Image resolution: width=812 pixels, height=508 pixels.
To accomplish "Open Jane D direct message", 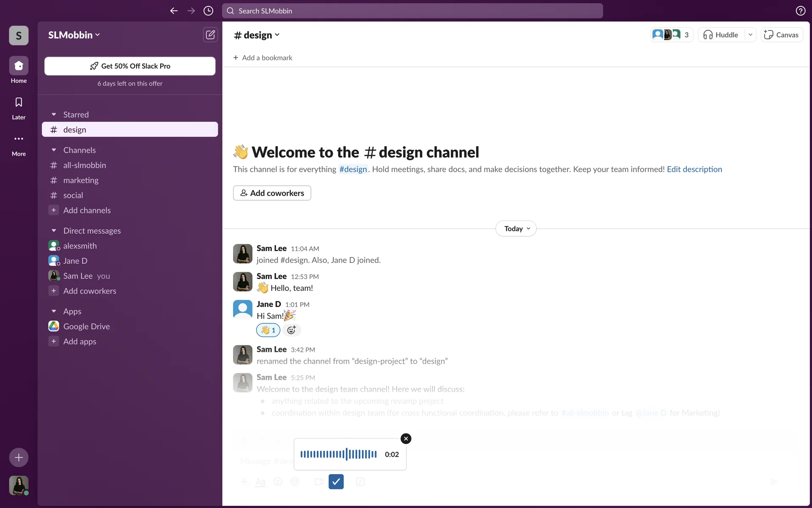I will pyautogui.click(x=75, y=261).
